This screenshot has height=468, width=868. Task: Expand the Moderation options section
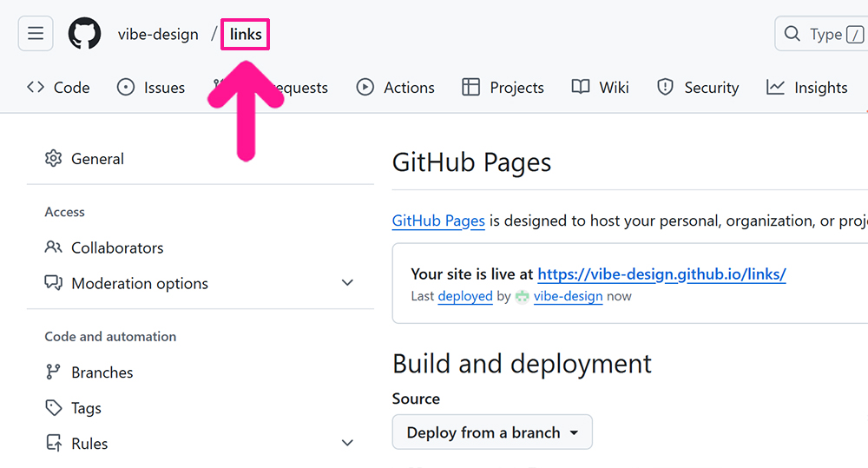click(x=347, y=283)
